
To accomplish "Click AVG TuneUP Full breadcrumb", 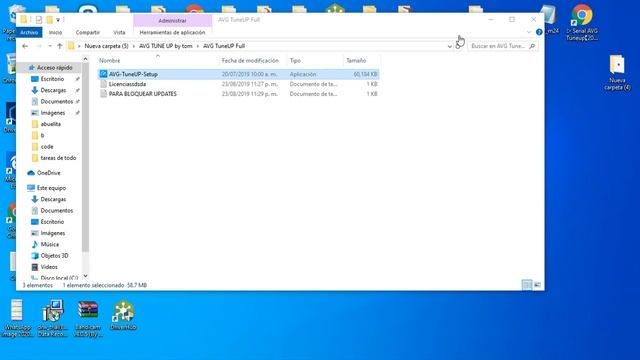I will pyautogui.click(x=224, y=46).
